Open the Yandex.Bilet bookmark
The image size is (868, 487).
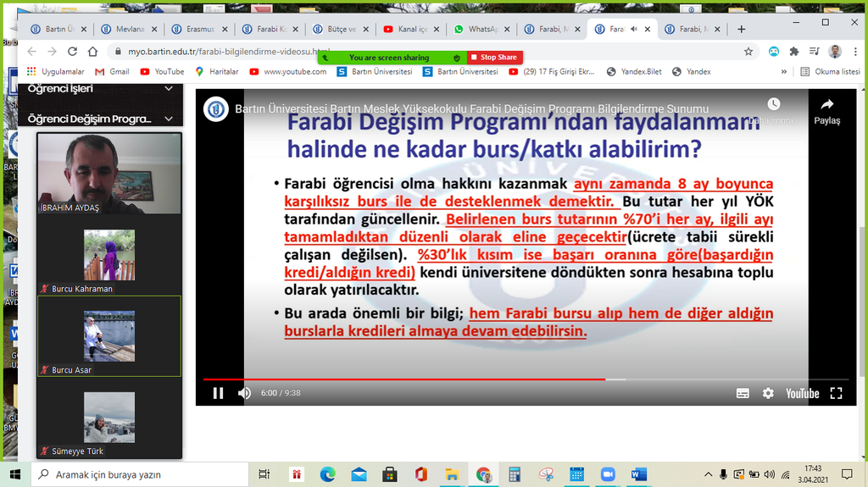point(634,71)
